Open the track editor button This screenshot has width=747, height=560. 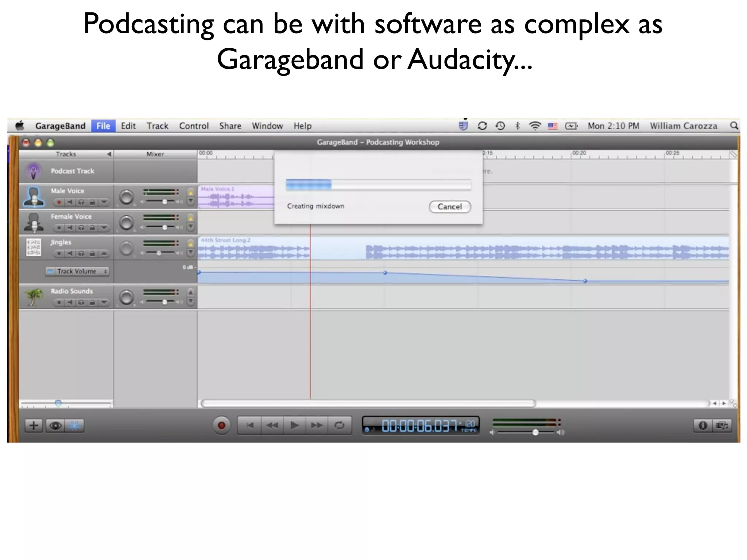(74, 425)
